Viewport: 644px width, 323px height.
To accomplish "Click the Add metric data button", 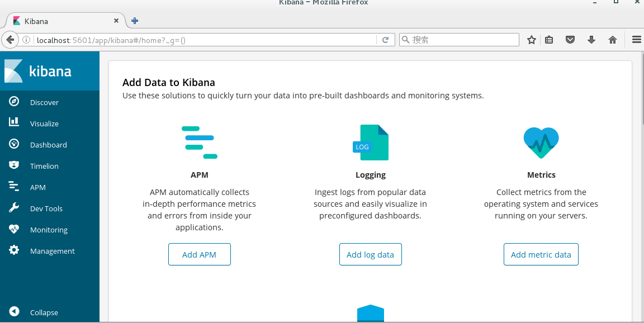I will pyautogui.click(x=541, y=254).
